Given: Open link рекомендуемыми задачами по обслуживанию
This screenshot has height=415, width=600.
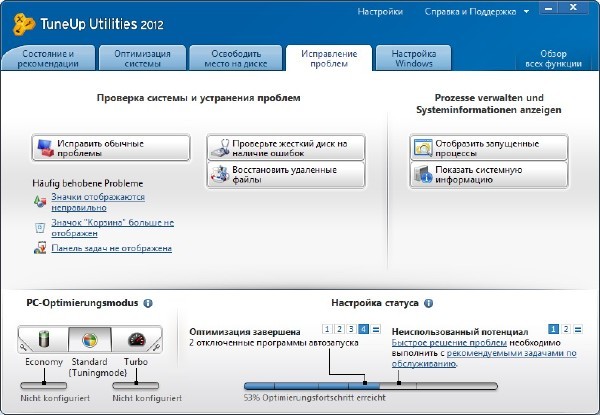Looking at the screenshot, I should 484,358.
